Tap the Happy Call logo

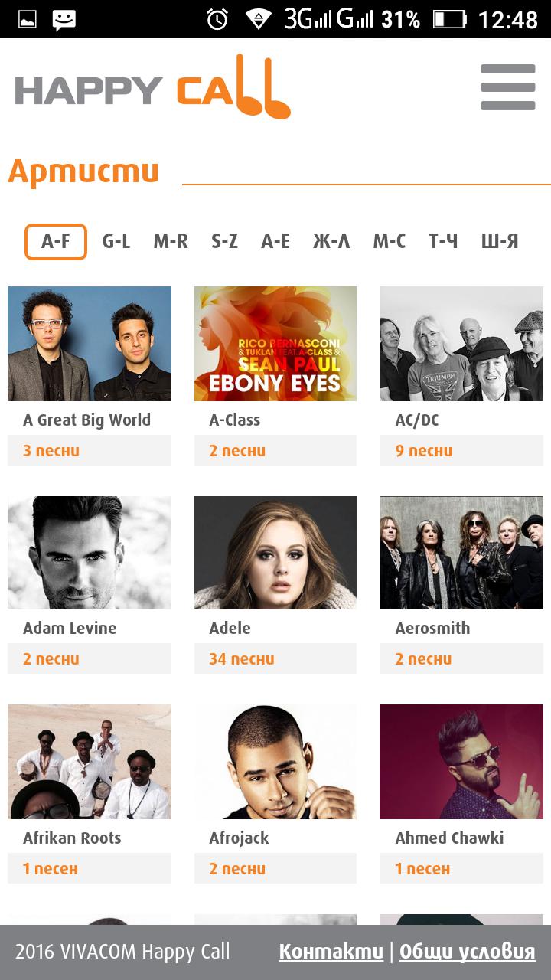(x=153, y=87)
